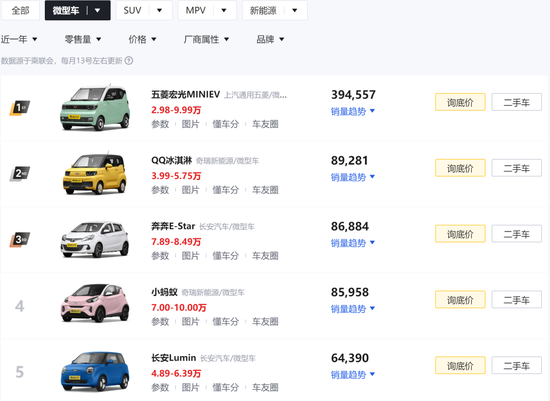Open dropdown arrow beside 微型车
This screenshot has height=401, width=550.
click(98, 11)
